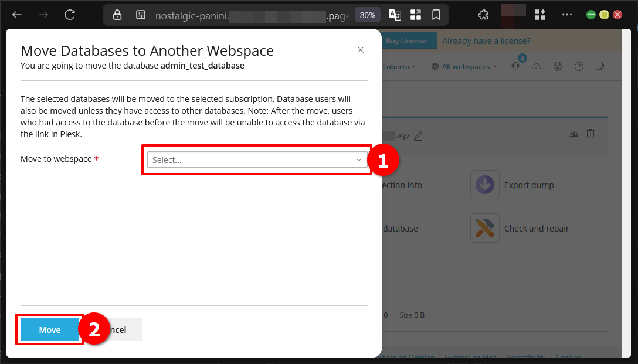Bookmark this page in the address bar

point(436,15)
